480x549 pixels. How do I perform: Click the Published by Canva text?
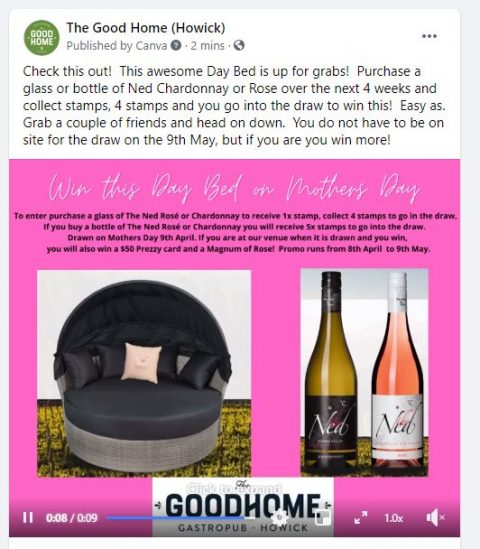(117, 46)
